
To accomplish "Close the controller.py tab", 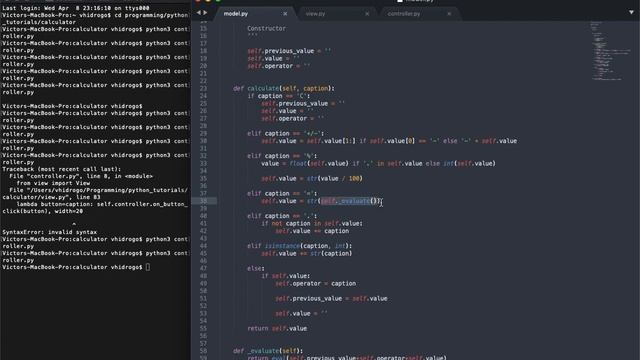I will click(449, 14).
